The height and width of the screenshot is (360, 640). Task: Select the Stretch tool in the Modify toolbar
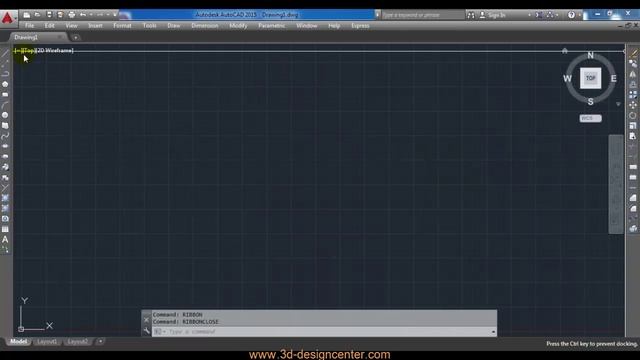click(x=633, y=136)
